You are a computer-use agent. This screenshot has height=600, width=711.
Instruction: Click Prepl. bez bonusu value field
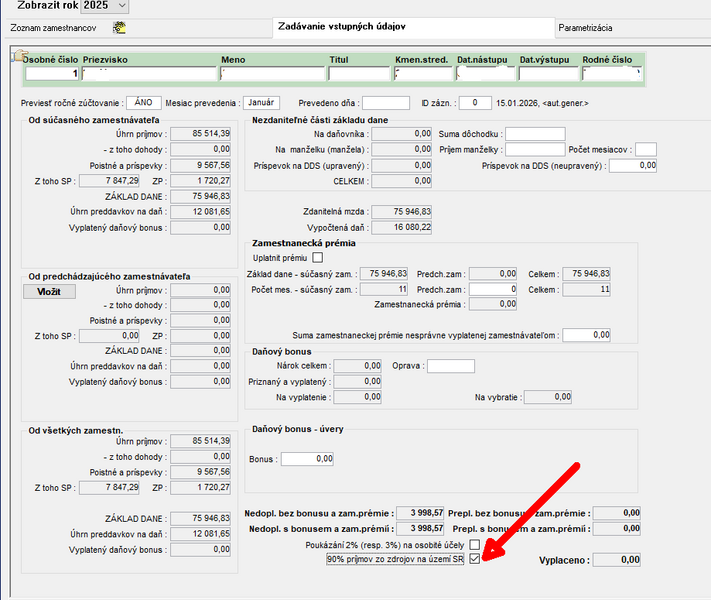click(x=617, y=513)
